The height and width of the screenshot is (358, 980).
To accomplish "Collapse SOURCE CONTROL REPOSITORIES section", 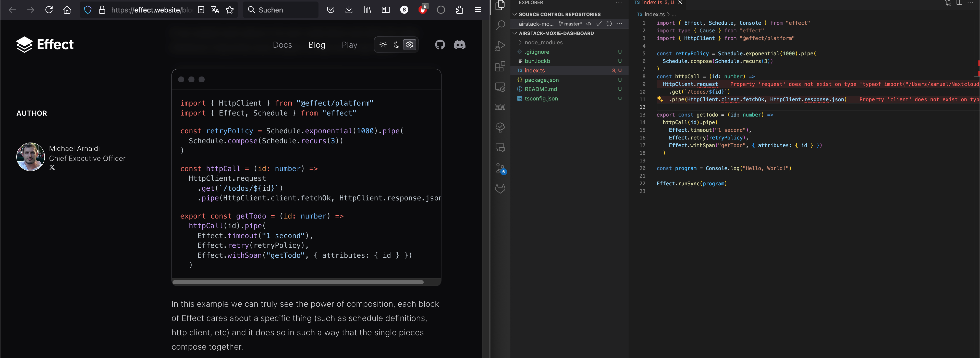I will [x=515, y=14].
